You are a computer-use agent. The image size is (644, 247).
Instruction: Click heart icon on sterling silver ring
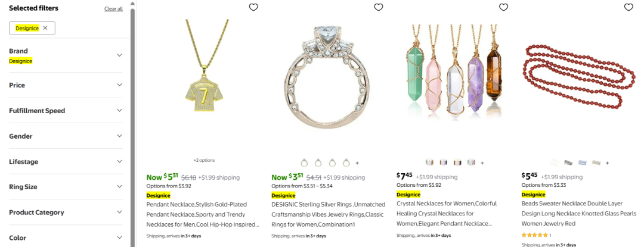378,7
